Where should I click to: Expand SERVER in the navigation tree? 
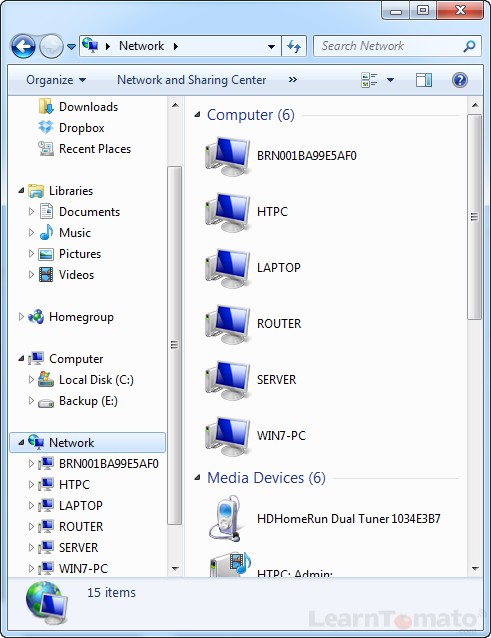coord(31,548)
